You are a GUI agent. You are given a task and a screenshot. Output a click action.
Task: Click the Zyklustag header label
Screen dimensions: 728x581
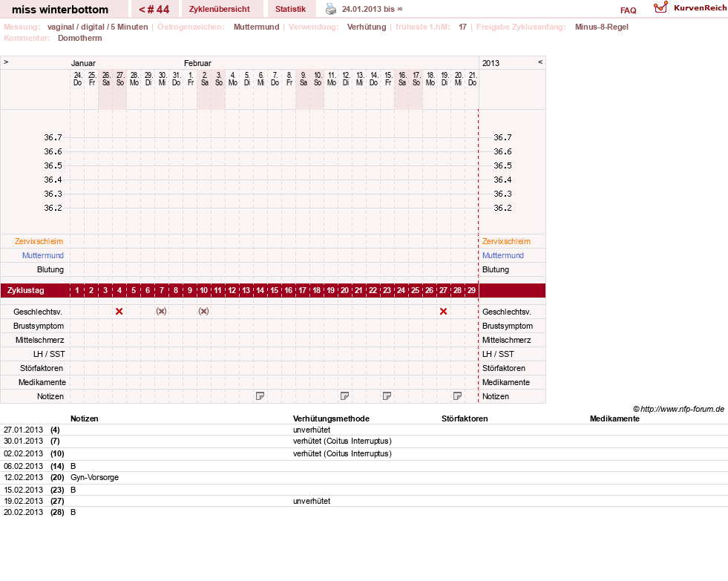[26, 291]
